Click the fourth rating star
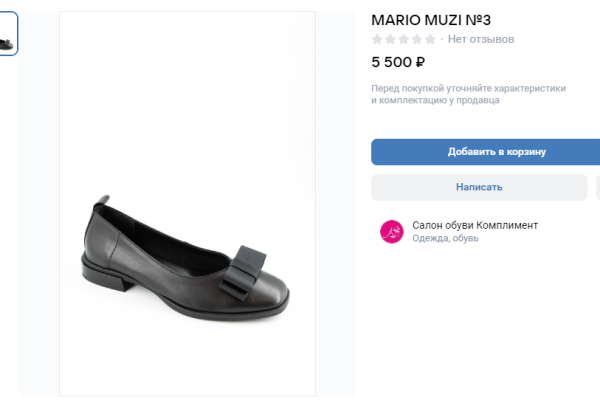Screen dimensions: 600x400 coord(416,39)
